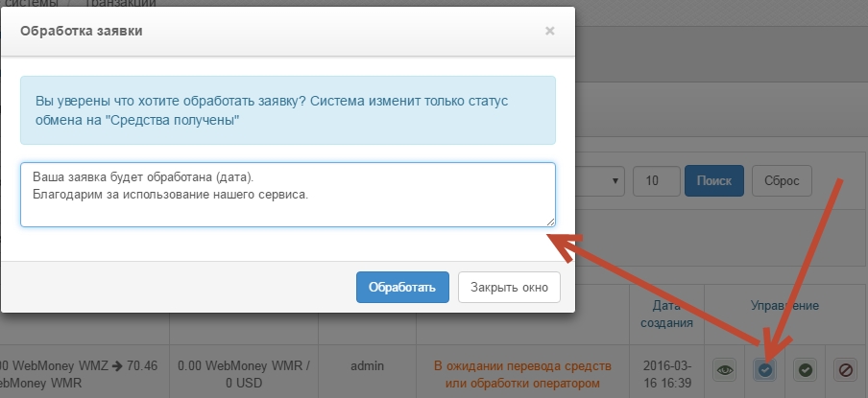Image resolution: width=868 pixels, height=398 pixels.
Task: Click the Закрыть окно button
Action: click(x=509, y=287)
